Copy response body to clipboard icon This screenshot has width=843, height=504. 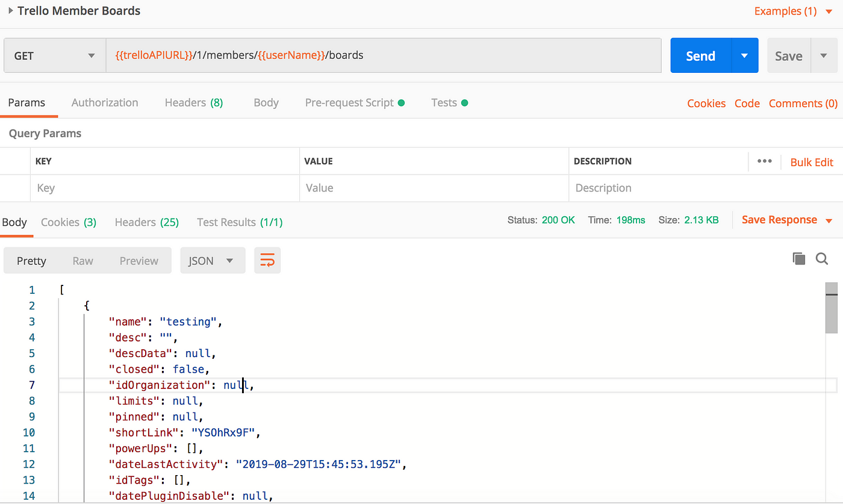[798, 259]
